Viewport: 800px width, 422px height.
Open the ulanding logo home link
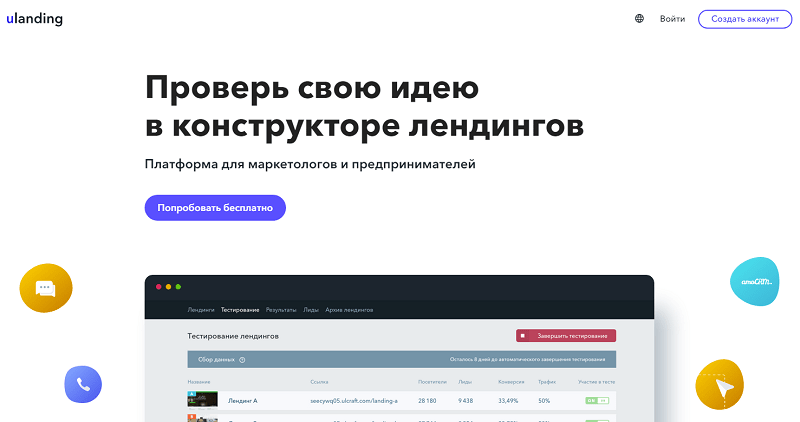point(35,19)
